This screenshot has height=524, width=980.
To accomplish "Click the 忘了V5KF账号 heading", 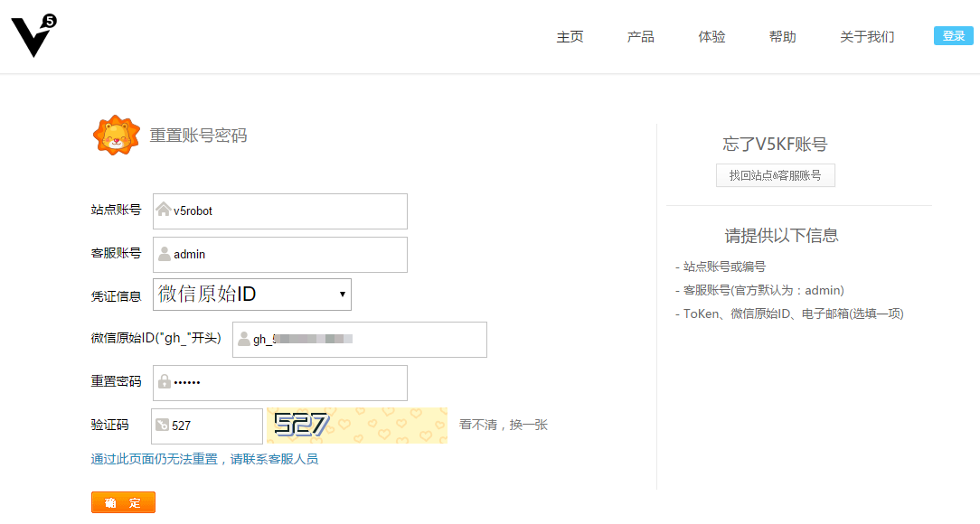I will (775, 145).
